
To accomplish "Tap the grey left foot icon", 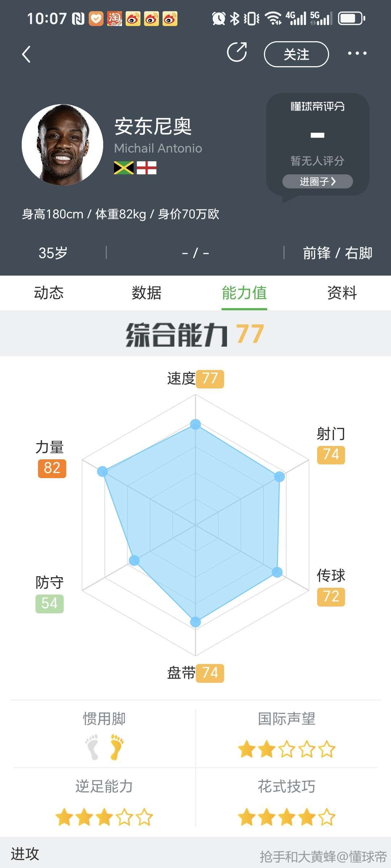I will click(92, 747).
